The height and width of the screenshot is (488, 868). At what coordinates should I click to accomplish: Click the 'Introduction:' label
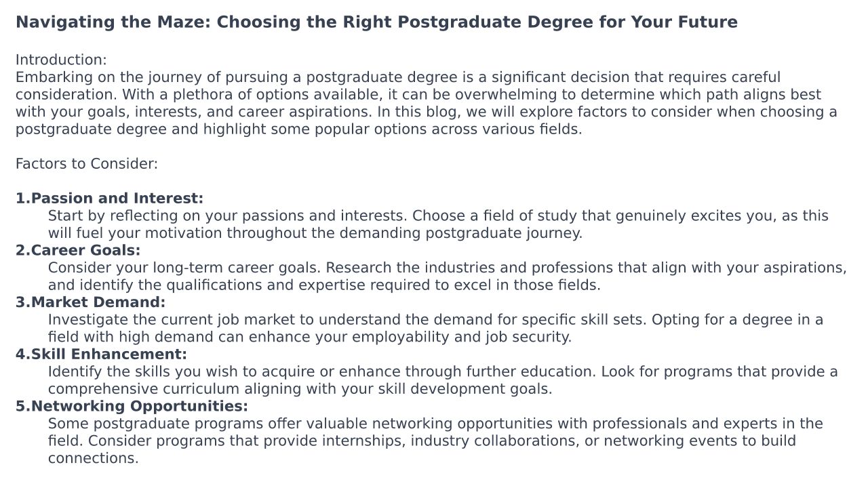point(61,60)
